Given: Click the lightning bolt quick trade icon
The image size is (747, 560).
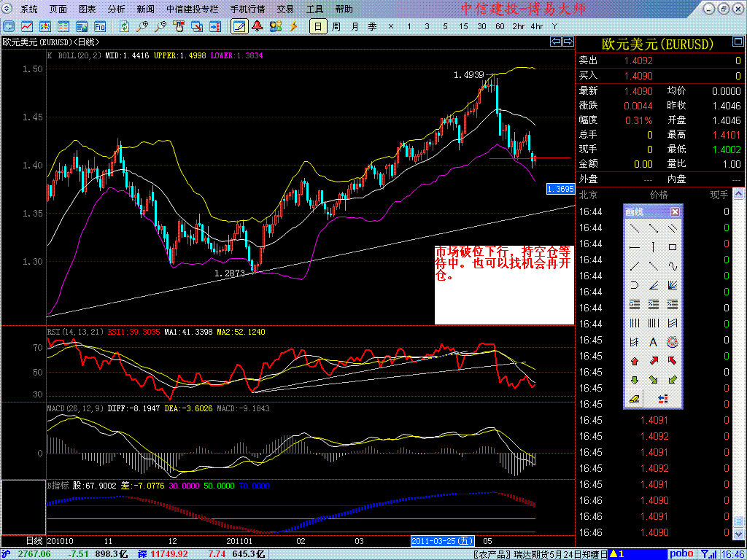Looking at the screenshot, I should click(x=293, y=27).
